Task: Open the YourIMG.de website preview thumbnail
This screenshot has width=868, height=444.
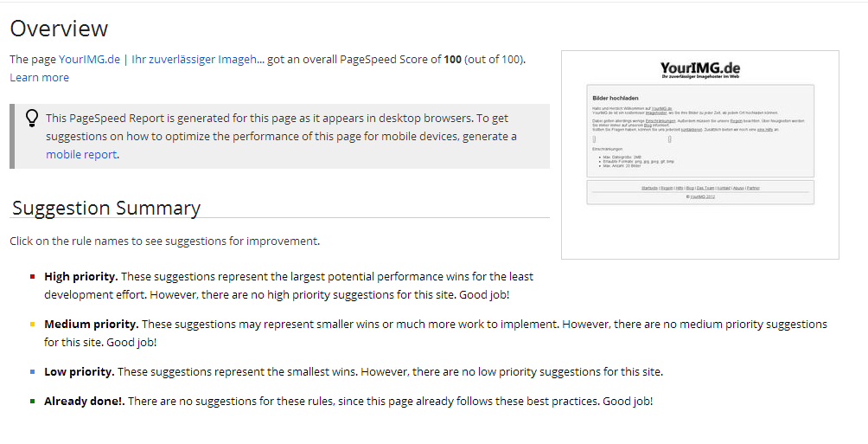Action: 699,155
